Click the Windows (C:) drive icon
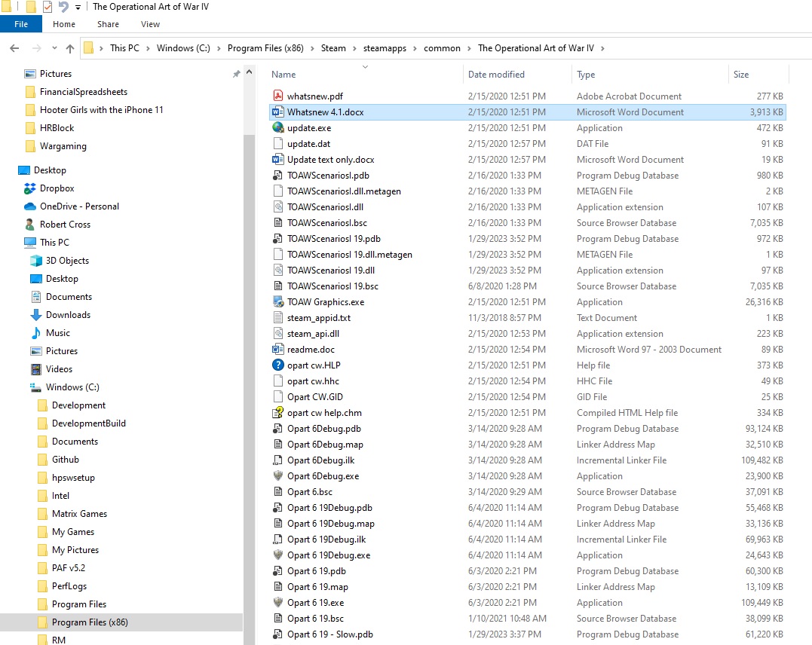Screen dimensions: 812x645 tap(36, 387)
